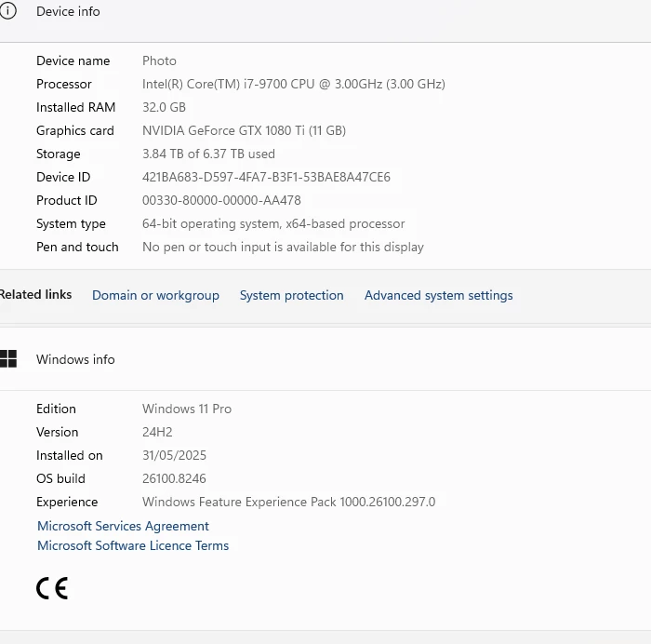Select the 3.84 TB of 6.37 TB storage value
Viewport: 651px width, 644px height.
pos(209,154)
